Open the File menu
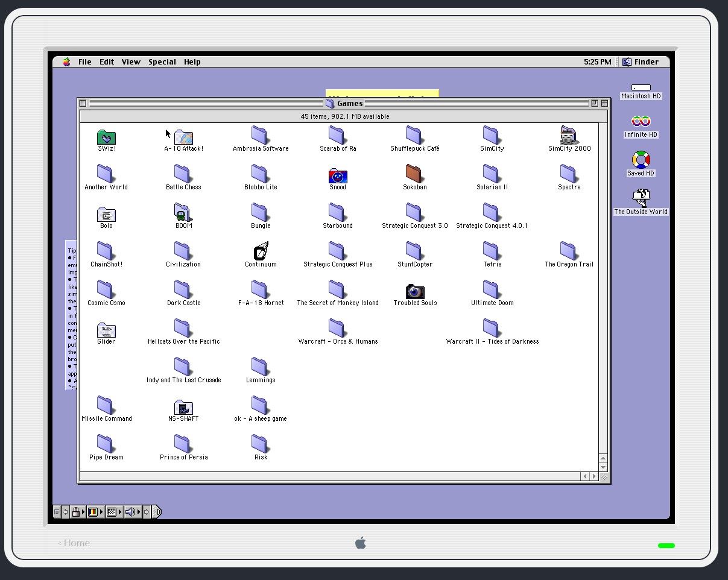 tap(85, 61)
